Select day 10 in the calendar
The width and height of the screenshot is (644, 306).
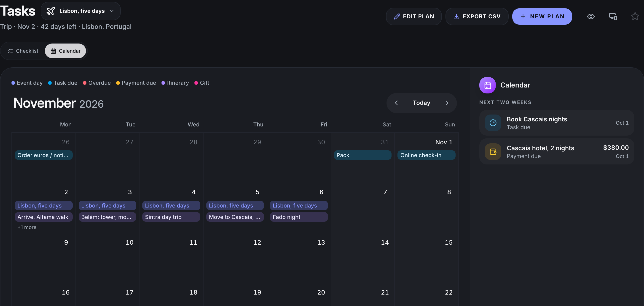107,258
